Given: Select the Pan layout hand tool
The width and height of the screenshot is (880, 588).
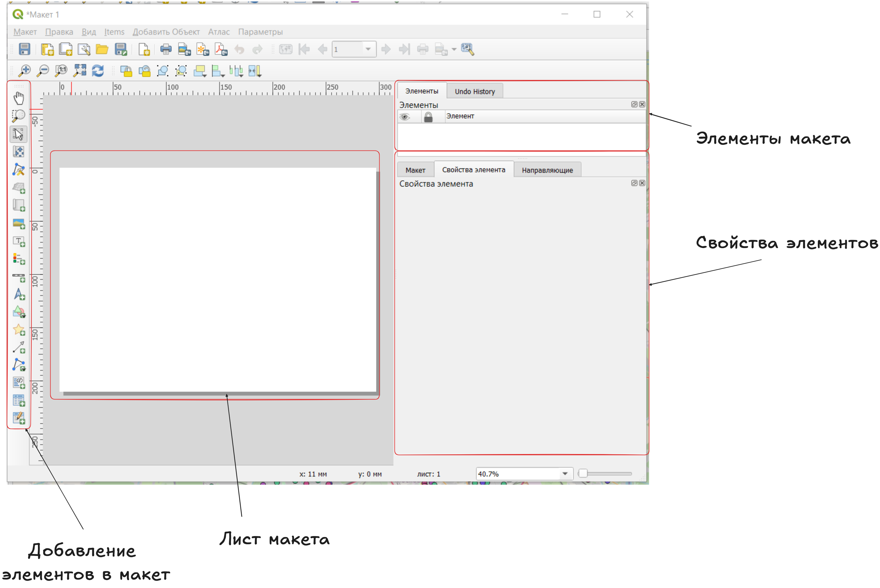Looking at the screenshot, I should (x=18, y=98).
